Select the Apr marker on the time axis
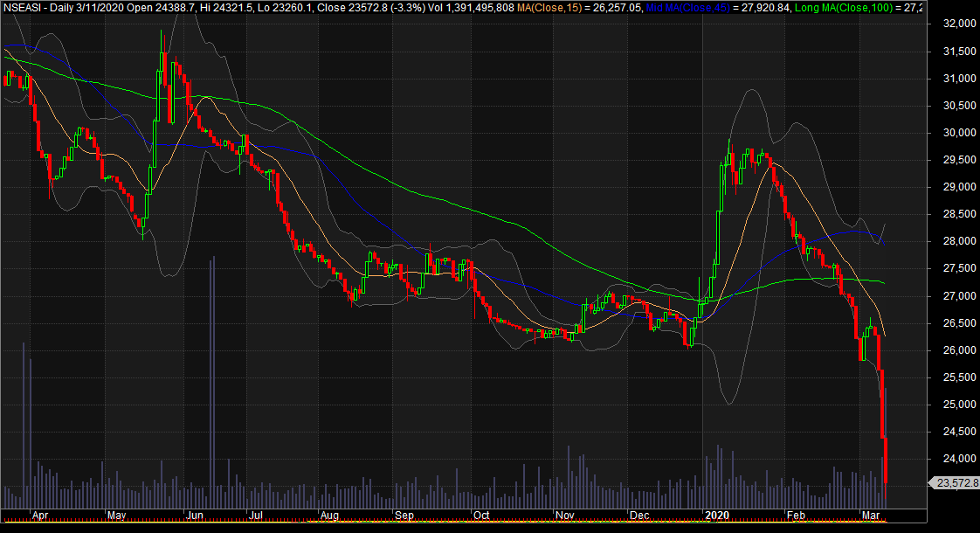 point(40,516)
